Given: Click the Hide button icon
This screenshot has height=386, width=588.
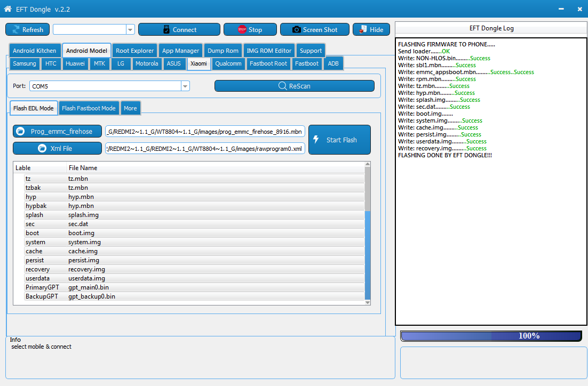Looking at the screenshot, I should click(x=363, y=29).
